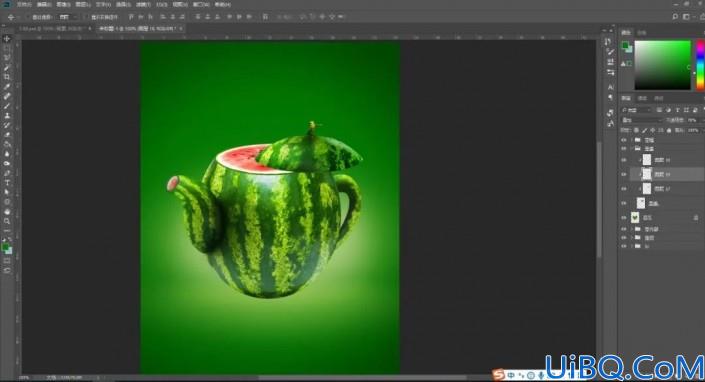Image resolution: width=705 pixels, height=382 pixels.
Task: Hide the selected middle clipped layer
Action: click(x=624, y=174)
